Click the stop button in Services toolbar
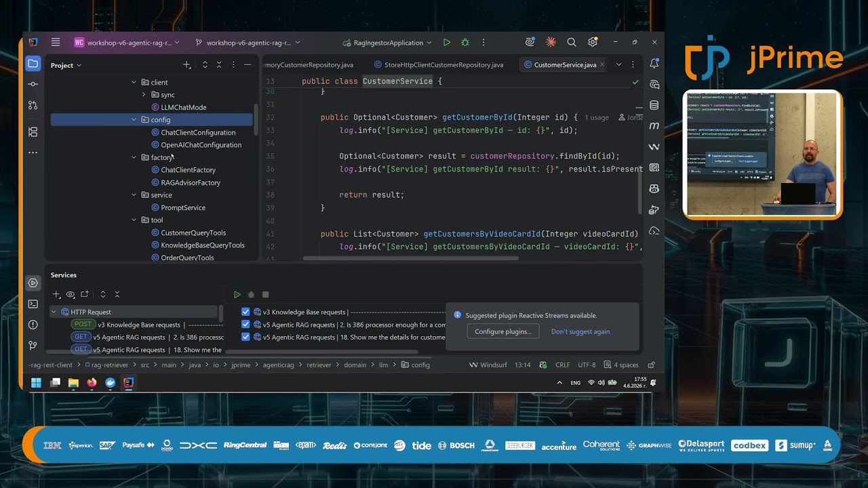 (265, 294)
